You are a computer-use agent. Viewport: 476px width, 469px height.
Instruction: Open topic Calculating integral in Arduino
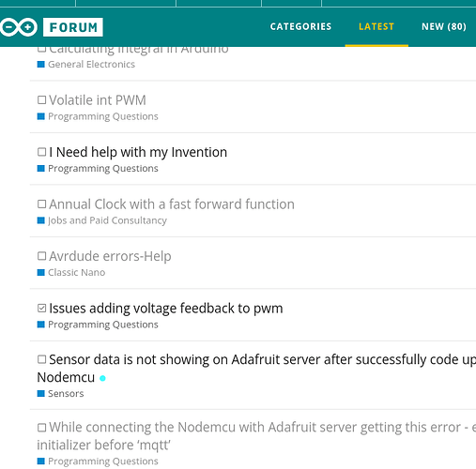click(x=139, y=50)
